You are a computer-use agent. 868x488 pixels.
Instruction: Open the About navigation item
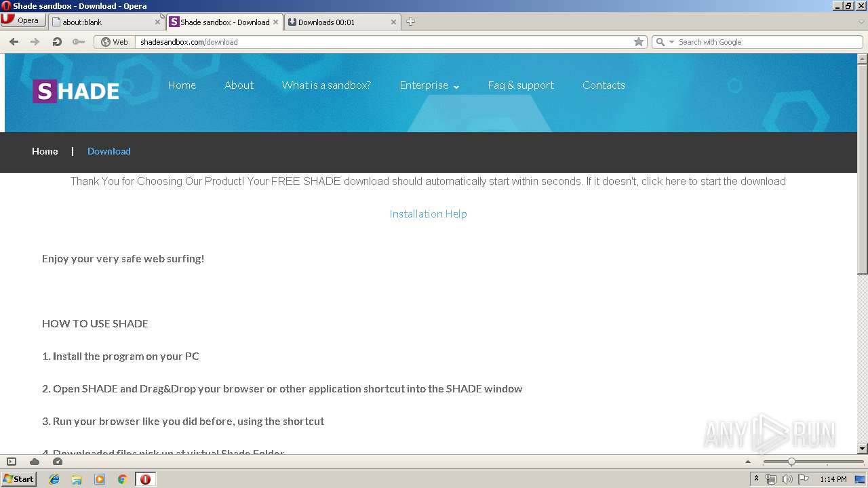click(239, 85)
